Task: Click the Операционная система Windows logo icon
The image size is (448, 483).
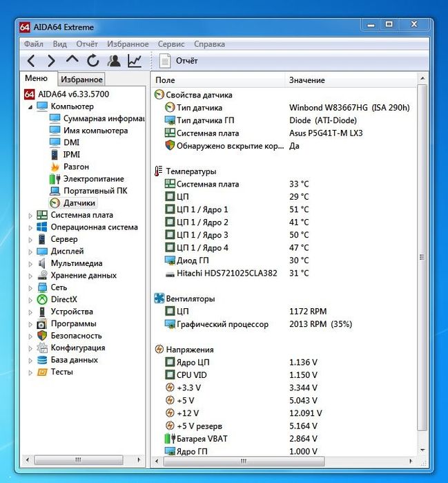Action: [x=42, y=227]
